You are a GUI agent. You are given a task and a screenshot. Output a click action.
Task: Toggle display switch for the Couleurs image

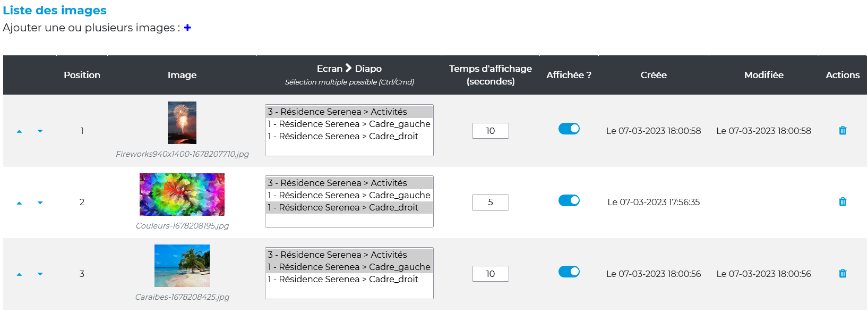pos(569,200)
